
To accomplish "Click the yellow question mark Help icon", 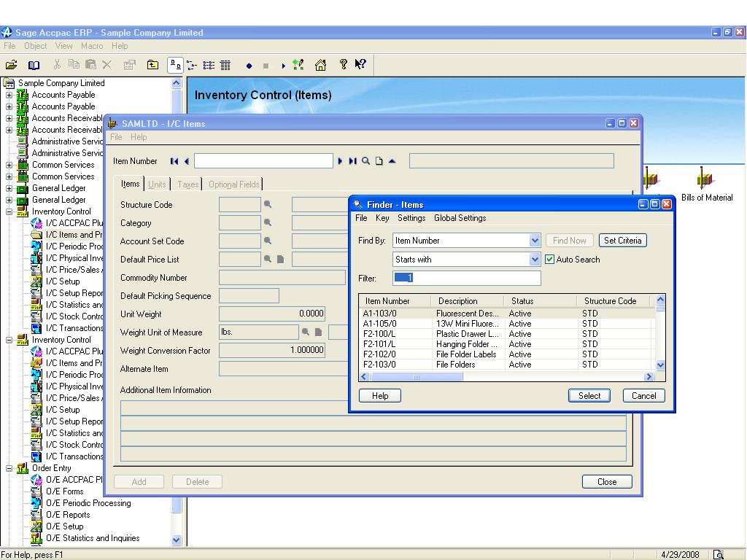I will 343,64.
